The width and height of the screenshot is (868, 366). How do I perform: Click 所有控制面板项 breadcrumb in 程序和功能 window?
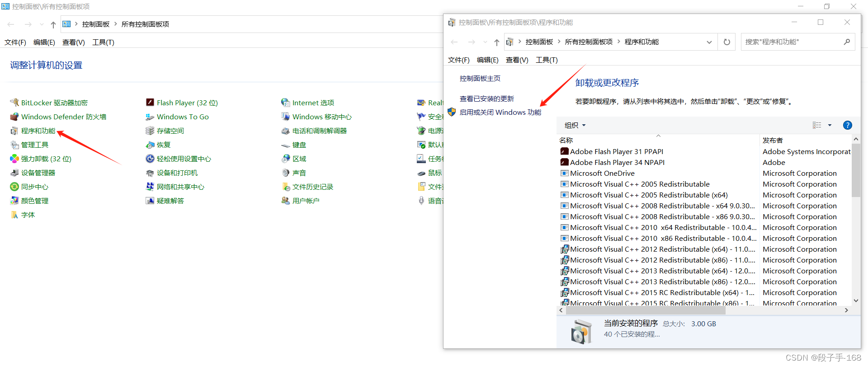(589, 42)
